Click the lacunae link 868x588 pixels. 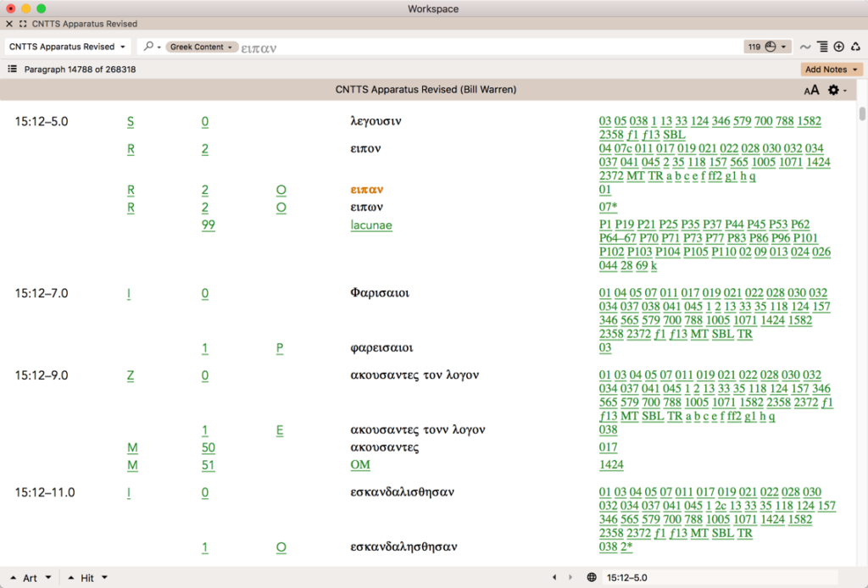click(371, 225)
